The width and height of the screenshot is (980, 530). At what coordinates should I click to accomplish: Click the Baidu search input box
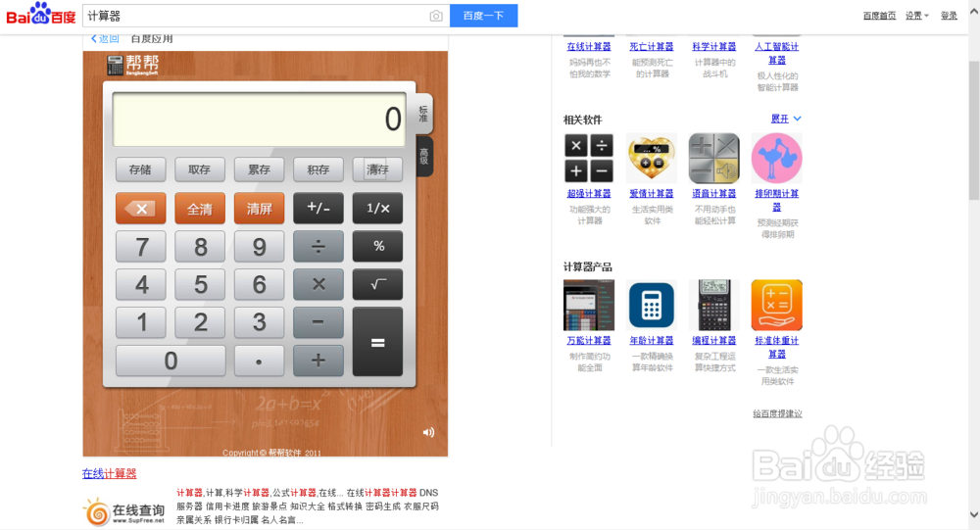[x=255, y=16]
